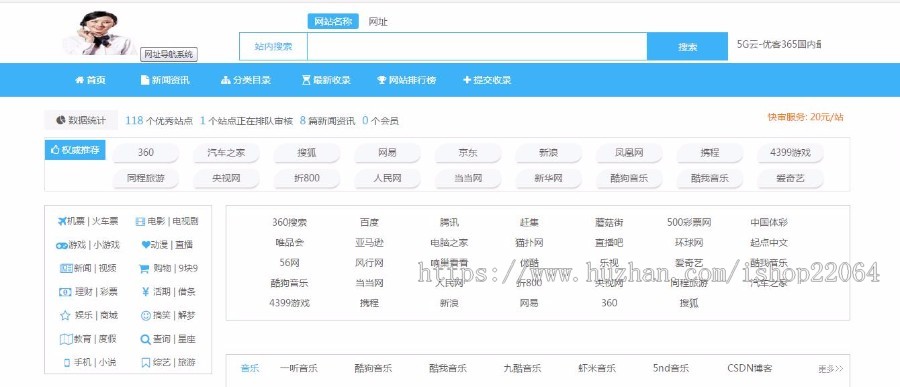Open the 亚马逊 link

pyautogui.click(x=369, y=242)
